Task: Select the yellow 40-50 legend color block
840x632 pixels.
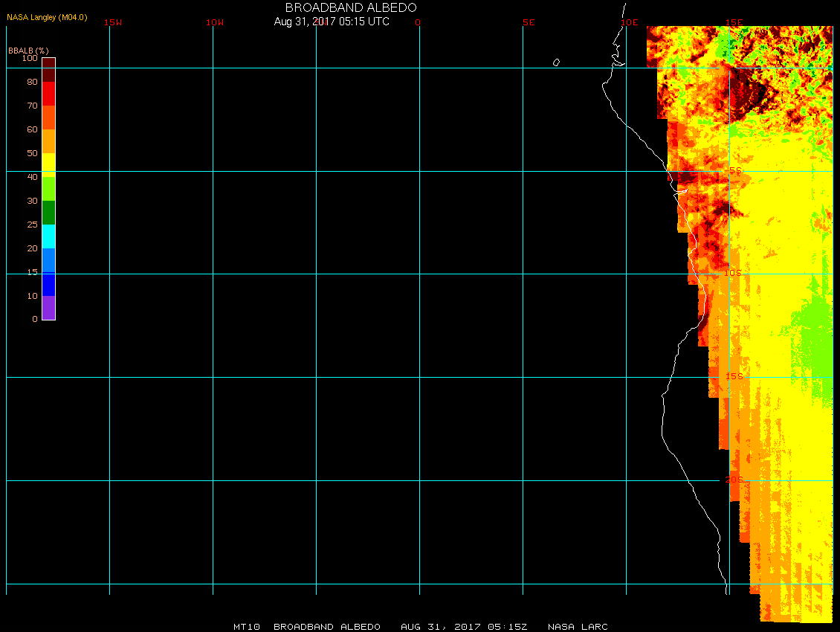Action: click(48, 164)
